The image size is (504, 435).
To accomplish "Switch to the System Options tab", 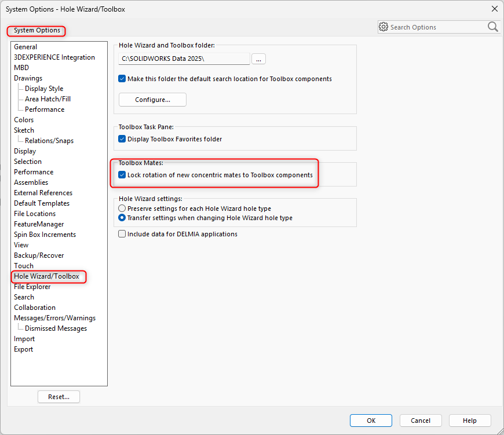I will [37, 31].
